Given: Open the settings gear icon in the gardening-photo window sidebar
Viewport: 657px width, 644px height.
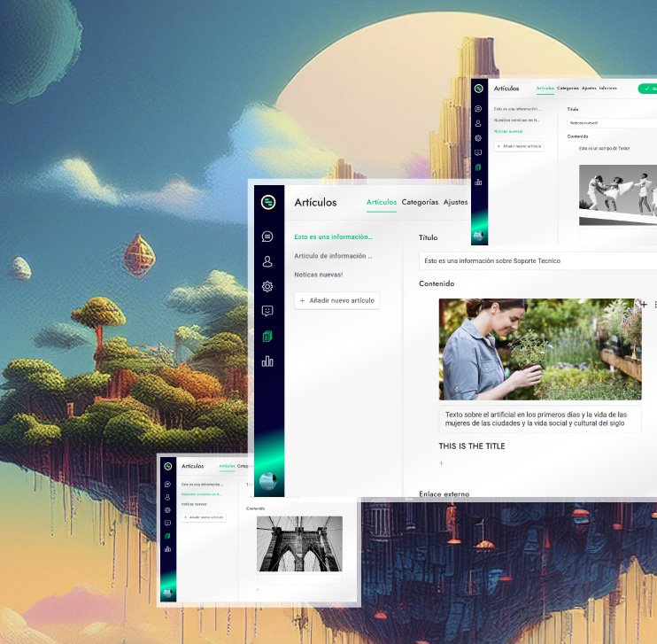Looking at the screenshot, I should 267,286.
